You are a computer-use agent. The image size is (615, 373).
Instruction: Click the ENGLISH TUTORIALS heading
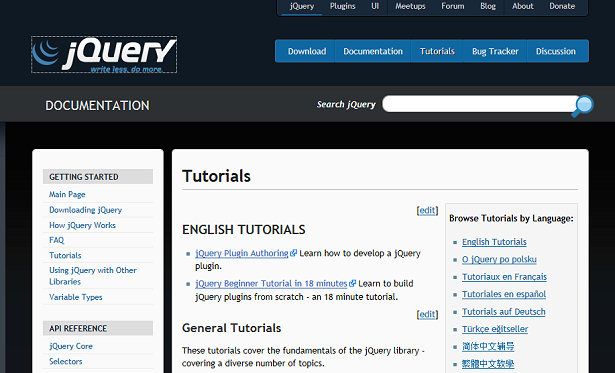pos(244,229)
